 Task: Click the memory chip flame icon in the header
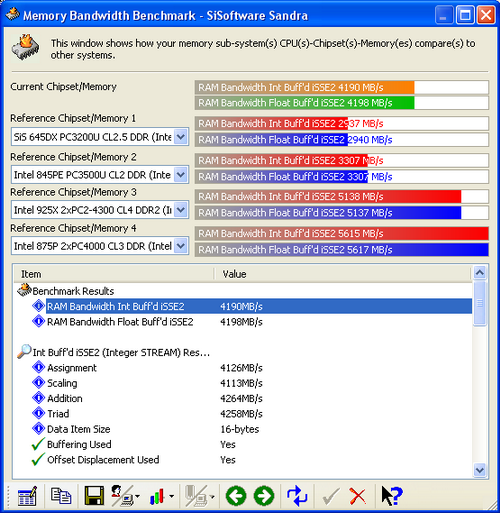[x=25, y=47]
